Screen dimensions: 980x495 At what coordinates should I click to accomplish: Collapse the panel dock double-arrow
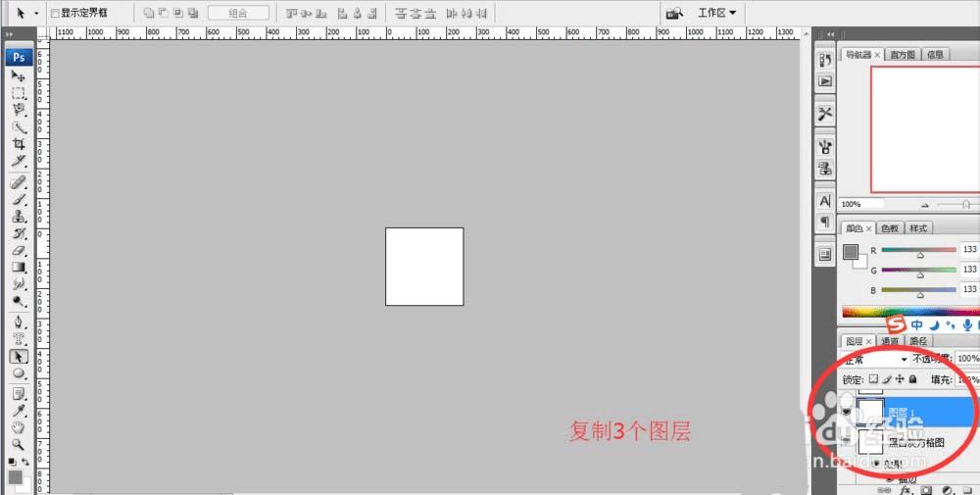[830, 34]
